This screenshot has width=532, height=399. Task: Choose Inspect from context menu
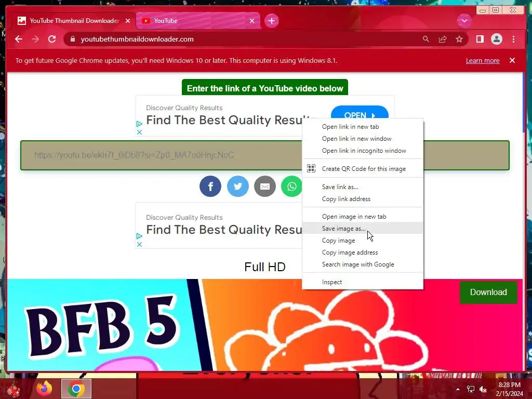click(362, 282)
